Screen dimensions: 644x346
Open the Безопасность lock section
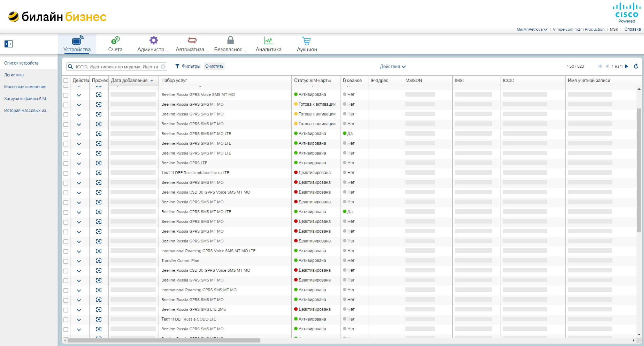coord(230,44)
